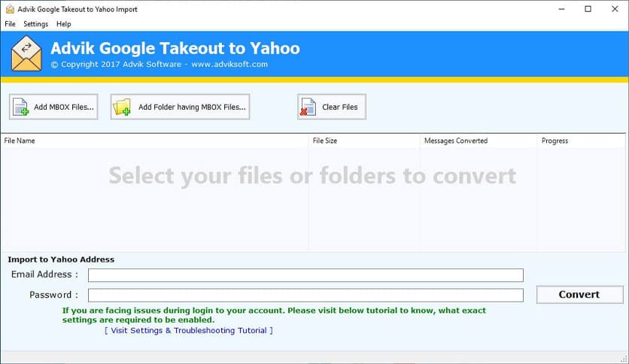Viewport: 629px width, 364px height.
Task: Open the Help menu
Action: point(63,24)
